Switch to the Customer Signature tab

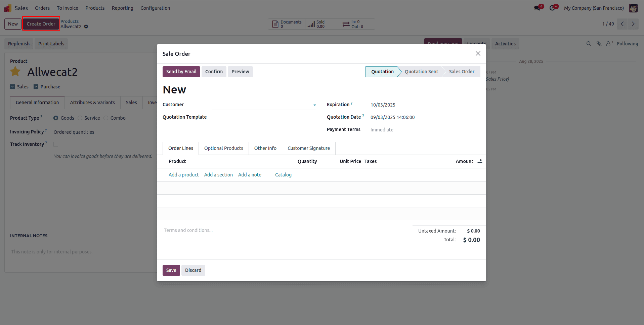[309, 148]
